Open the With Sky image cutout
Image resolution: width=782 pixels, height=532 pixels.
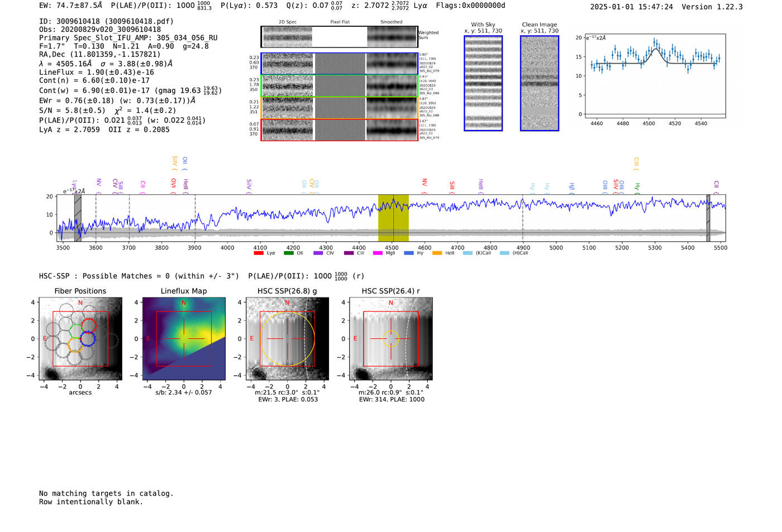pos(483,83)
